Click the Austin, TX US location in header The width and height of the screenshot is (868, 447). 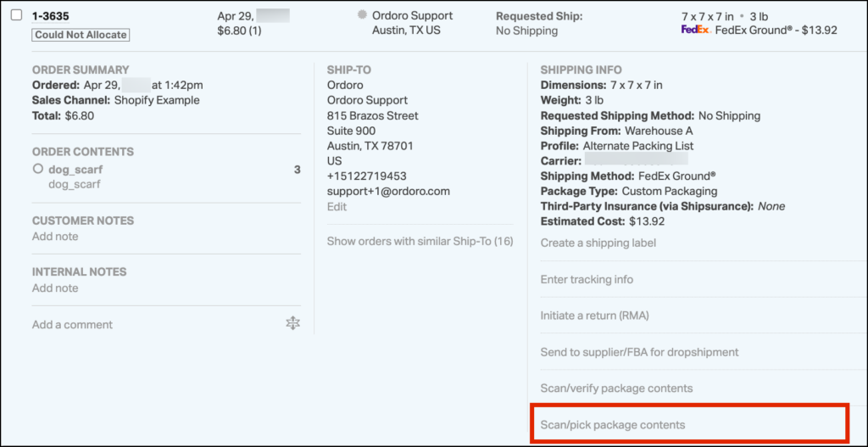click(406, 31)
